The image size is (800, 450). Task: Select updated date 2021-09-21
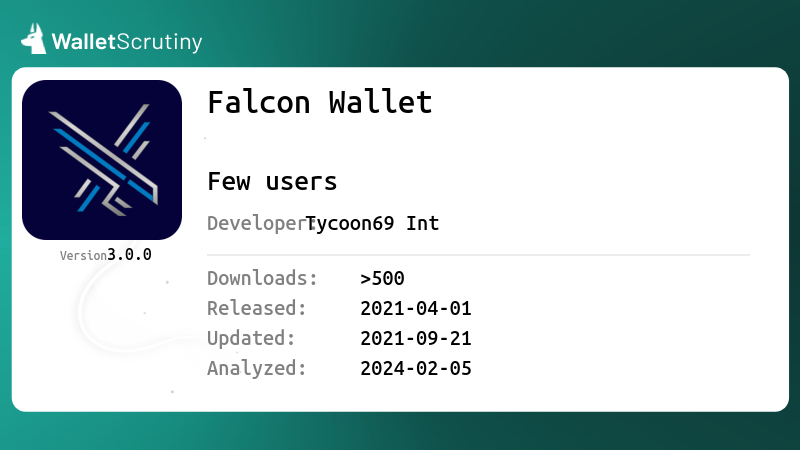(416, 339)
